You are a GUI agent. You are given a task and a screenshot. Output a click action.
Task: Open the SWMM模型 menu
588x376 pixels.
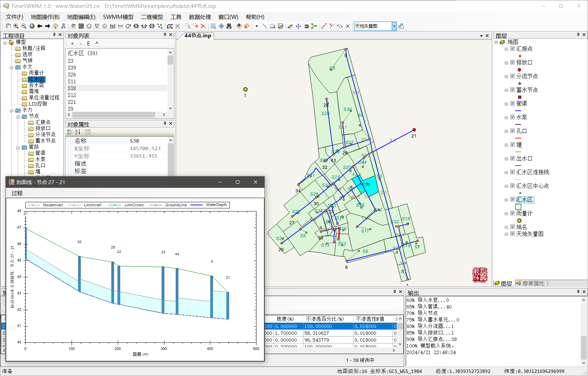[118, 17]
